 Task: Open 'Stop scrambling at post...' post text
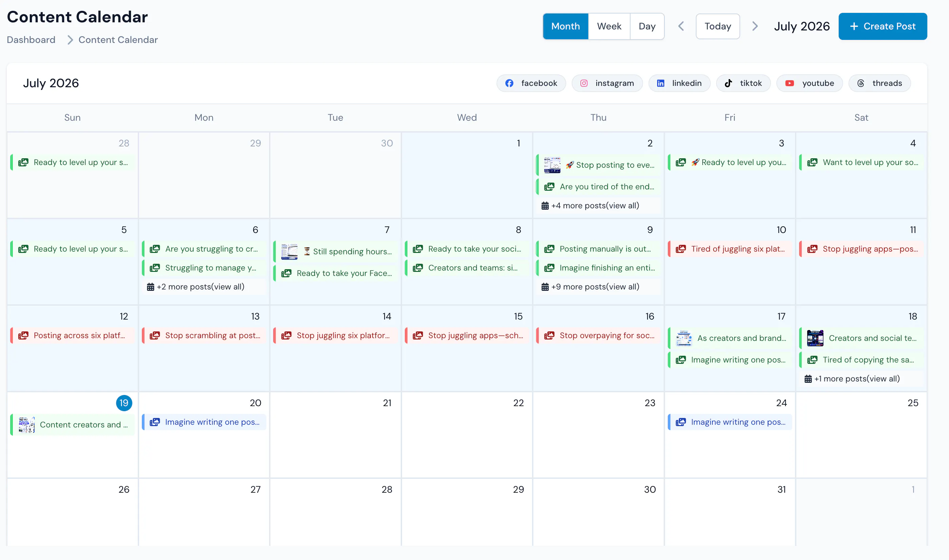point(213,335)
